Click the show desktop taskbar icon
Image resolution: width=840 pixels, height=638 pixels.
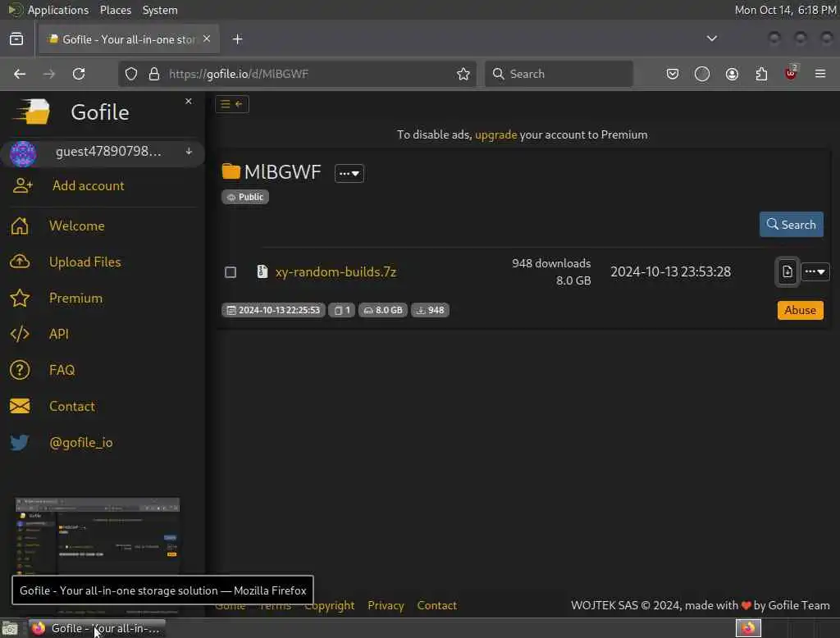click(10, 628)
